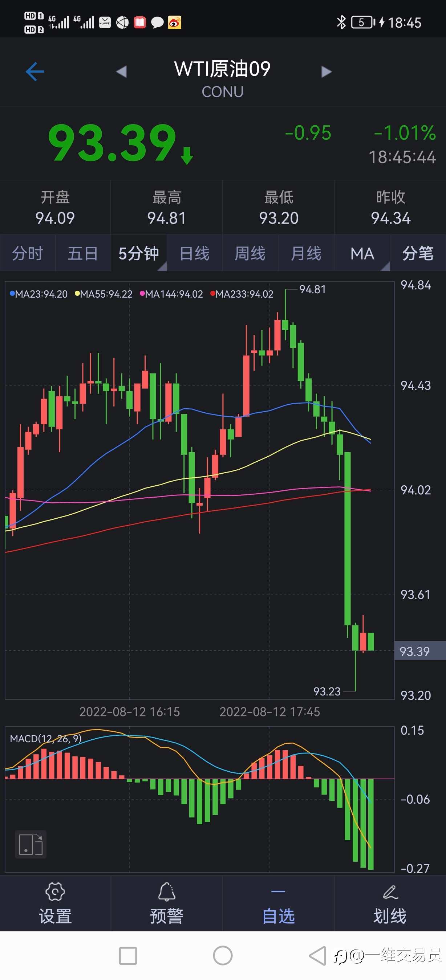Tap the 2022-08-12 16:15 time label

point(129,712)
